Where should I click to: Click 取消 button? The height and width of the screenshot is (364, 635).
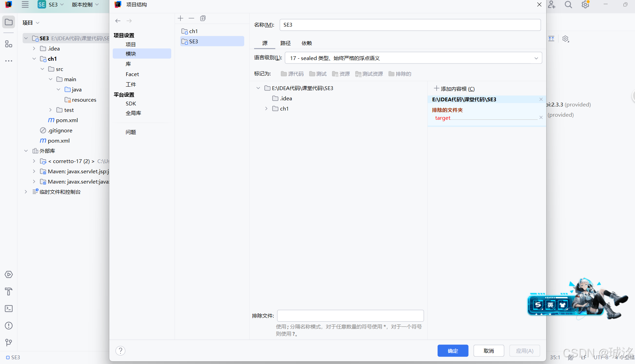tap(489, 351)
